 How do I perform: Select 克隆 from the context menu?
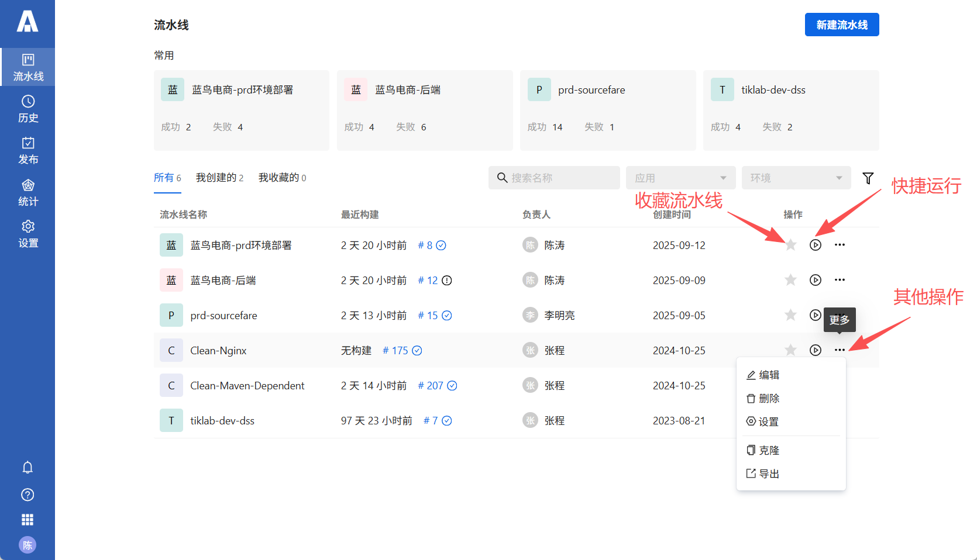point(769,450)
